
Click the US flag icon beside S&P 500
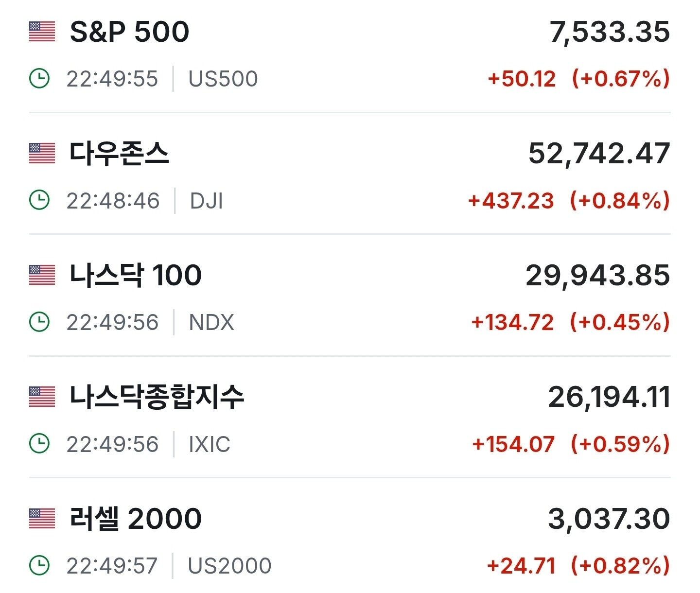42,32
